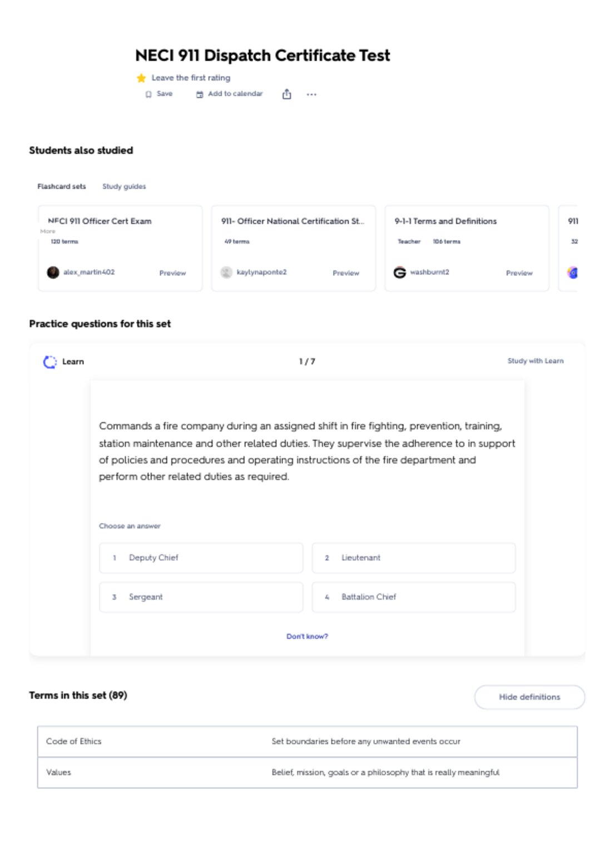The width and height of the screenshot is (614, 868).
Task: Select the Flashcard sets tab
Action: (62, 186)
